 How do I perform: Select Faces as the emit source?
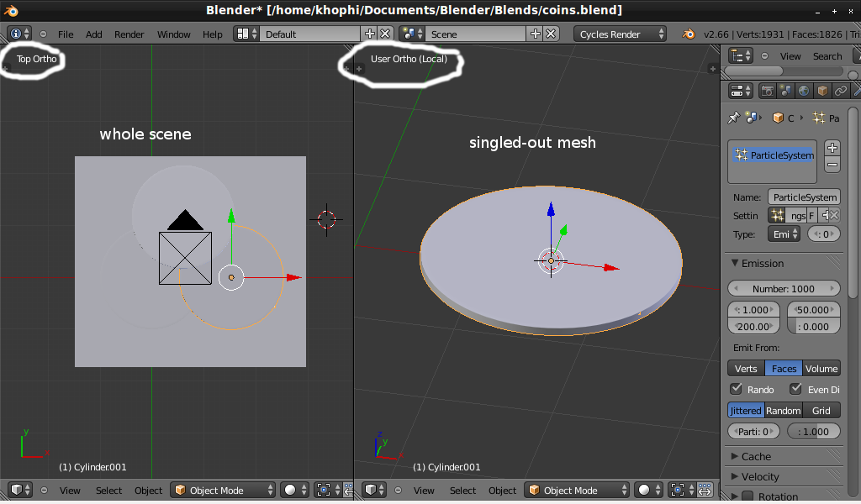[784, 368]
